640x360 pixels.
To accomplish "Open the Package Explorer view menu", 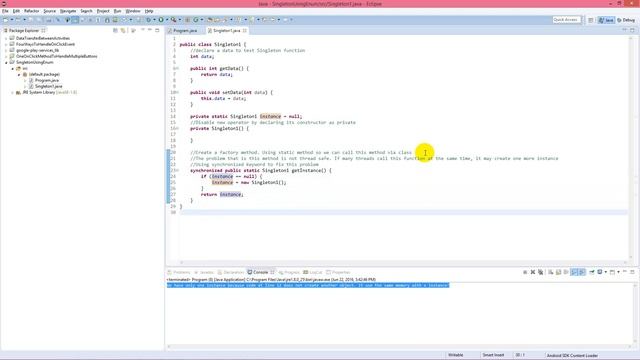I will [x=143, y=30].
